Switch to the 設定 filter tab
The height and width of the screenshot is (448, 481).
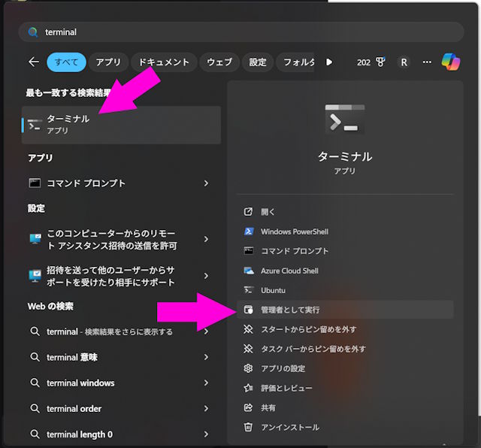(258, 62)
